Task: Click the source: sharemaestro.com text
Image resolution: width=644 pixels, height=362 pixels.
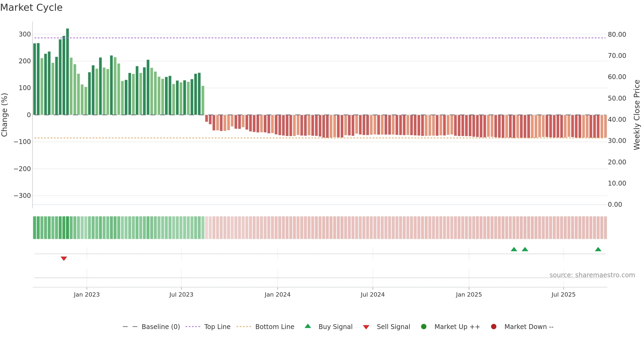Action: [592, 275]
